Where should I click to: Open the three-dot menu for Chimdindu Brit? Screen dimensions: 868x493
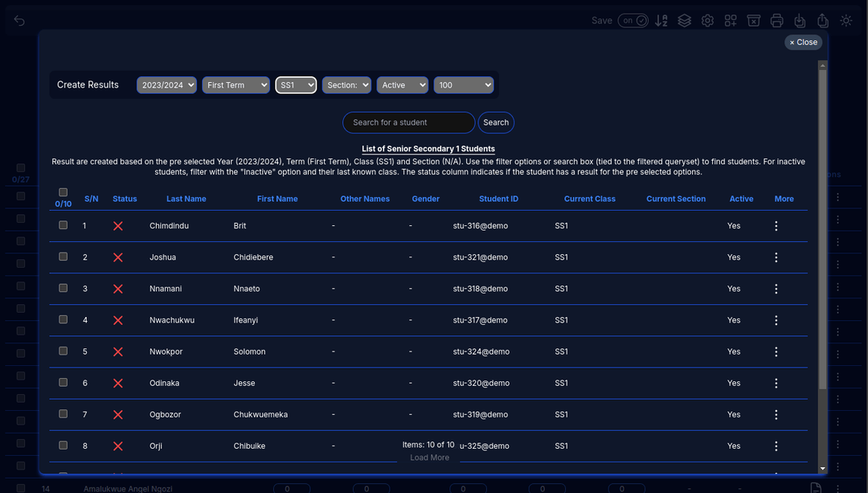[x=776, y=226]
